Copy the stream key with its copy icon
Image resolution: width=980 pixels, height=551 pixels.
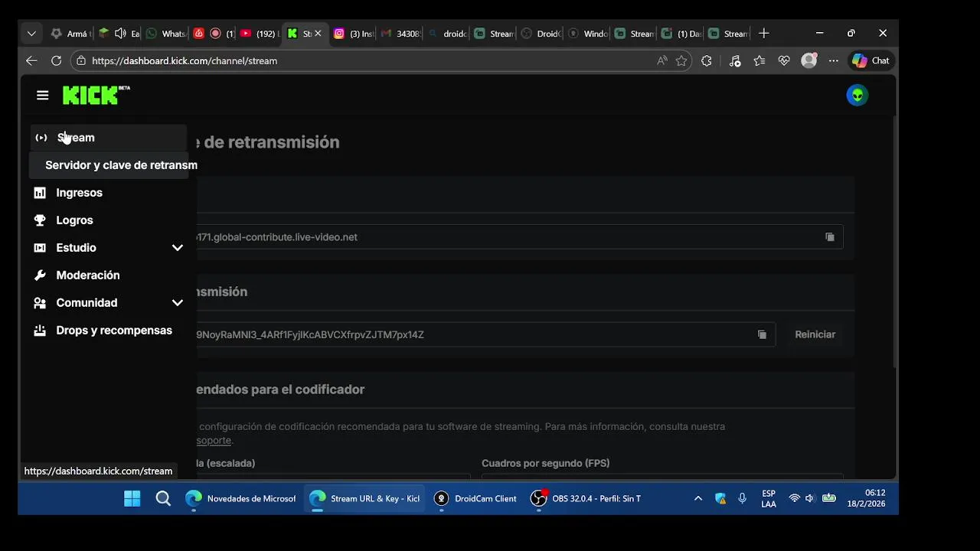click(762, 334)
